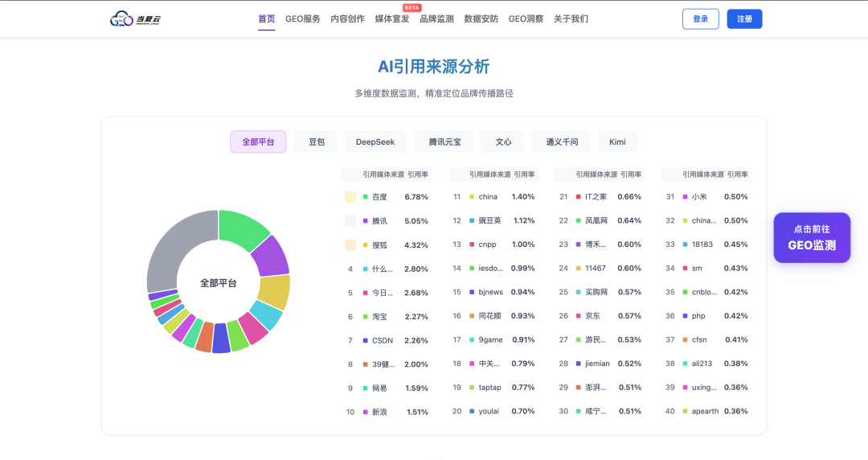This screenshot has width=868, height=460.
Task: Switch to the 通义千问 tab
Action: pyautogui.click(x=562, y=142)
